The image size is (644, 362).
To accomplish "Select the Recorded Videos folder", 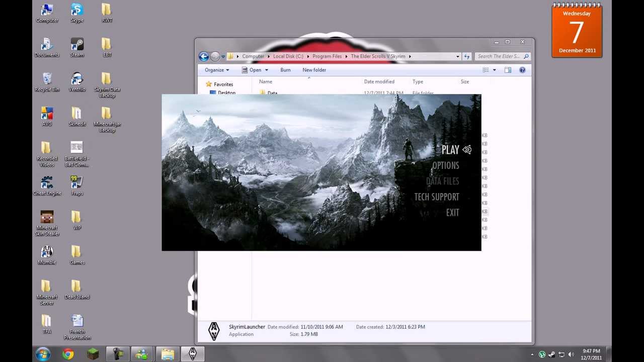I will 47,154.
